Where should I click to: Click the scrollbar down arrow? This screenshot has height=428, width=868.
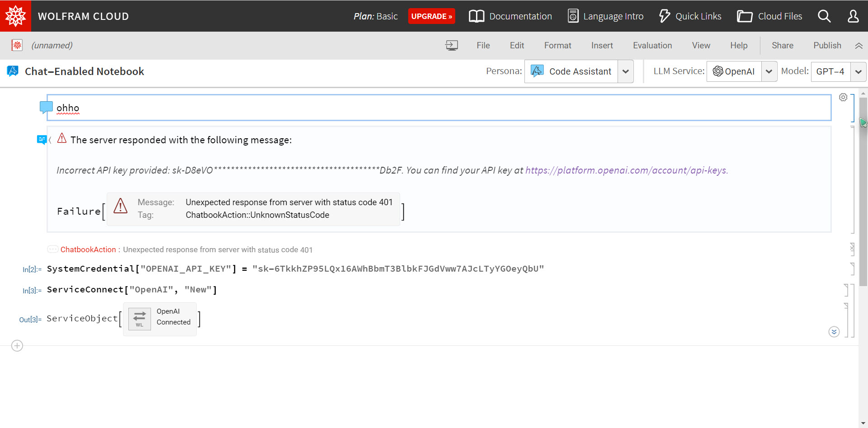pos(863,423)
